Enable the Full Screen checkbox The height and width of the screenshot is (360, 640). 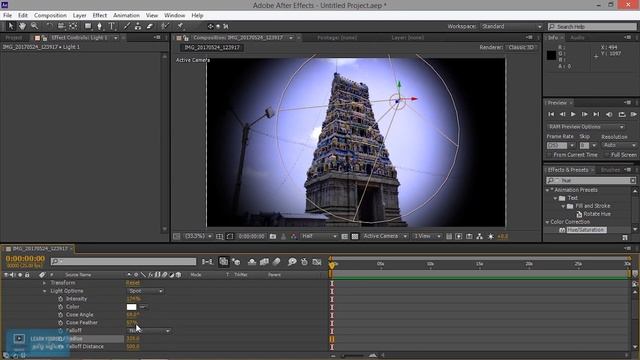(x=607, y=155)
